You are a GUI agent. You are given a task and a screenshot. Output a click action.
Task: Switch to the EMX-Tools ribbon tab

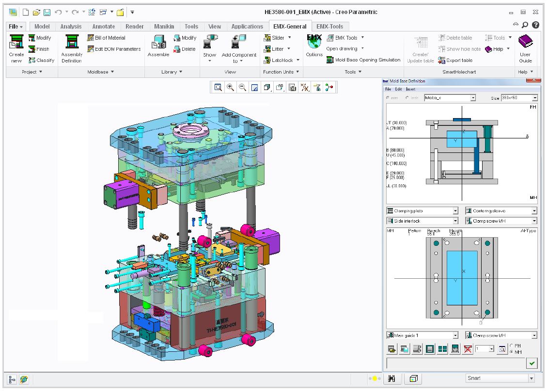click(329, 27)
